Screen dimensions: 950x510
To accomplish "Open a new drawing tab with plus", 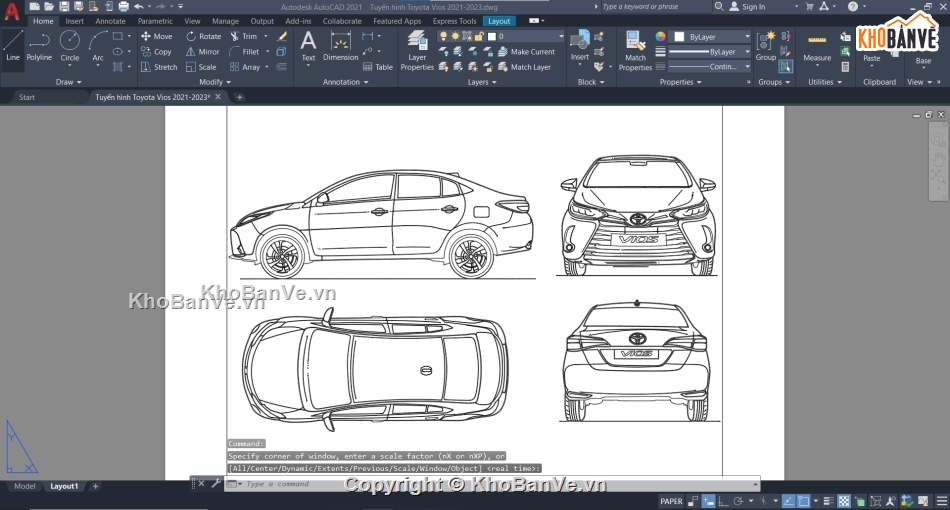I will [239, 97].
